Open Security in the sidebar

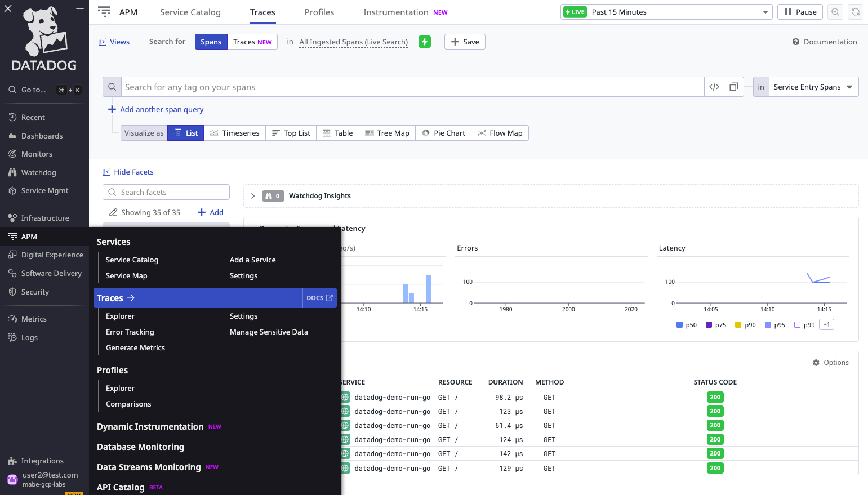pos(35,292)
